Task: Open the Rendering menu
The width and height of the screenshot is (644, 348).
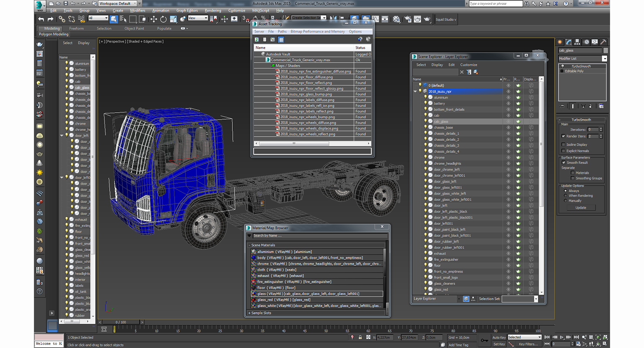Action: tap(213, 10)
